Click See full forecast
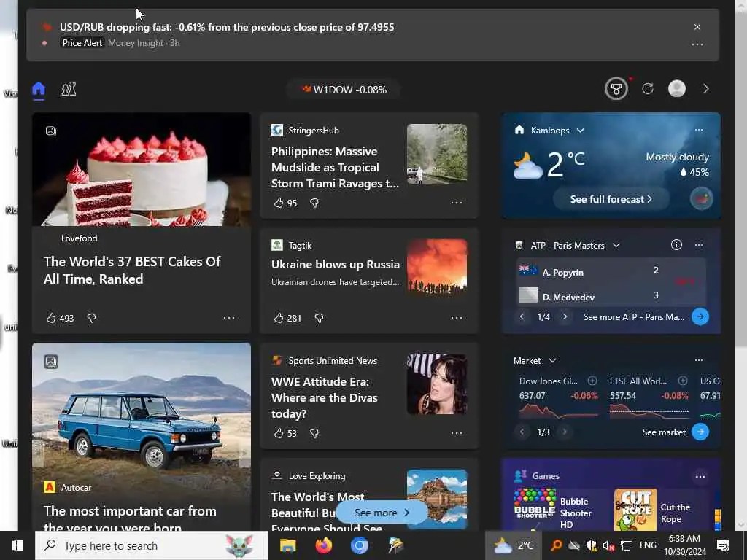Image resolution: width=747 pixels, height=560 pixels. coord(611,199)
